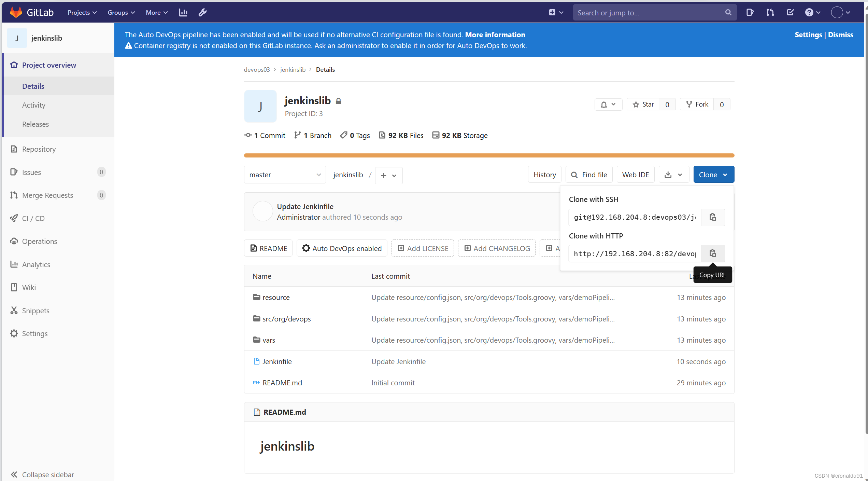Open README.md in the file list

click(x=282, y=383)
